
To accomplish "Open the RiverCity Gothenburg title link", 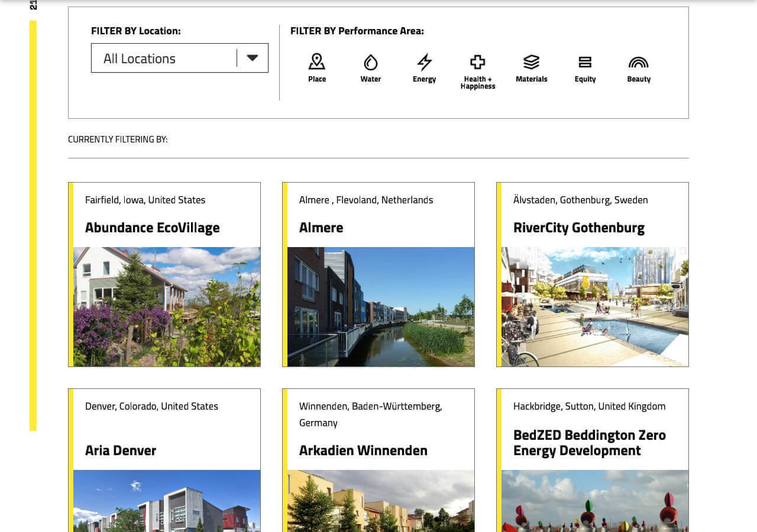I will point(579,228).
